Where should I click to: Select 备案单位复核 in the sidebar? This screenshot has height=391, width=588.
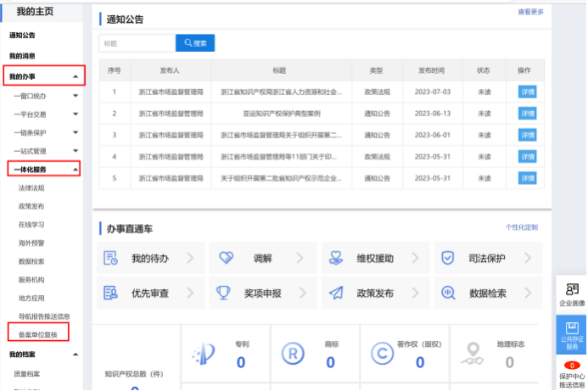pyautogui.click(x=38, y=334)
